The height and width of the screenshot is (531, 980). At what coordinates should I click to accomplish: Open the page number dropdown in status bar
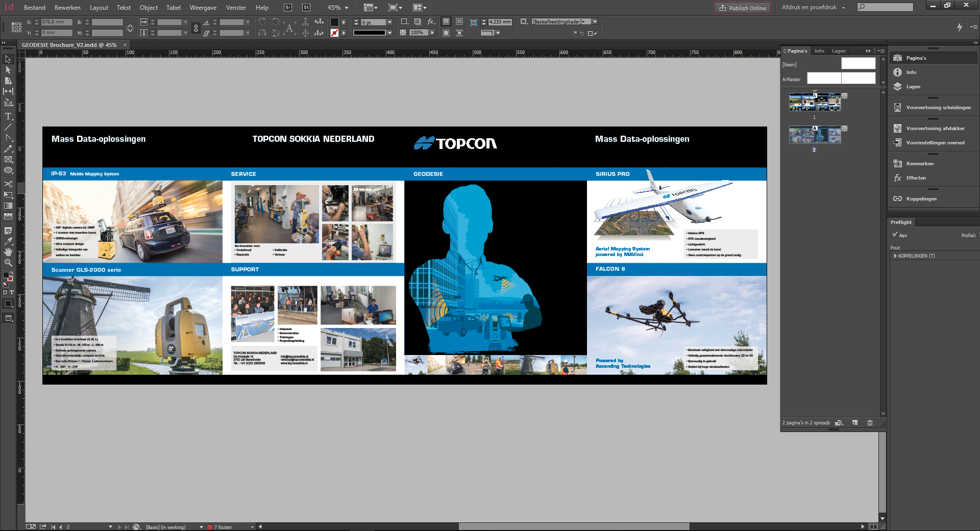110,527
